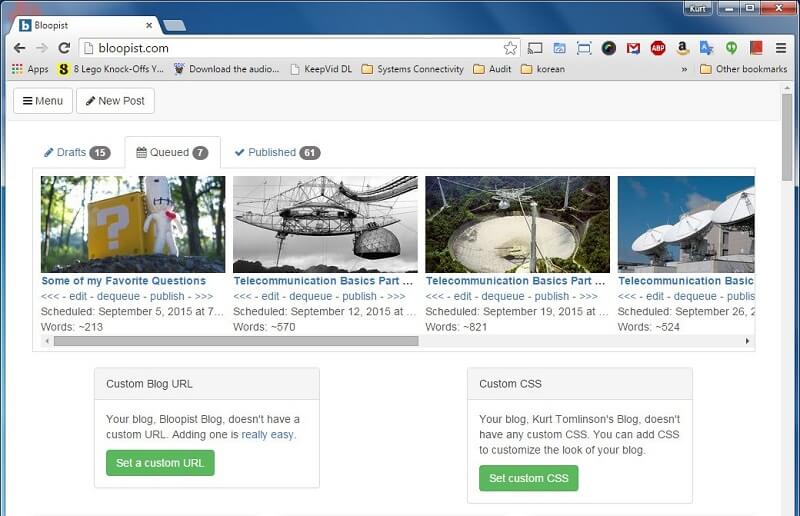Screen dimensions: 800x516
Task: Close the Bloopist browser tab
Action: (x=149, y=25)
